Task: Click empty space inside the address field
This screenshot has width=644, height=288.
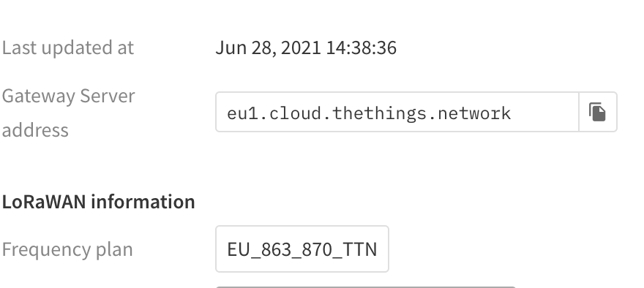Action: coord(544,112)
